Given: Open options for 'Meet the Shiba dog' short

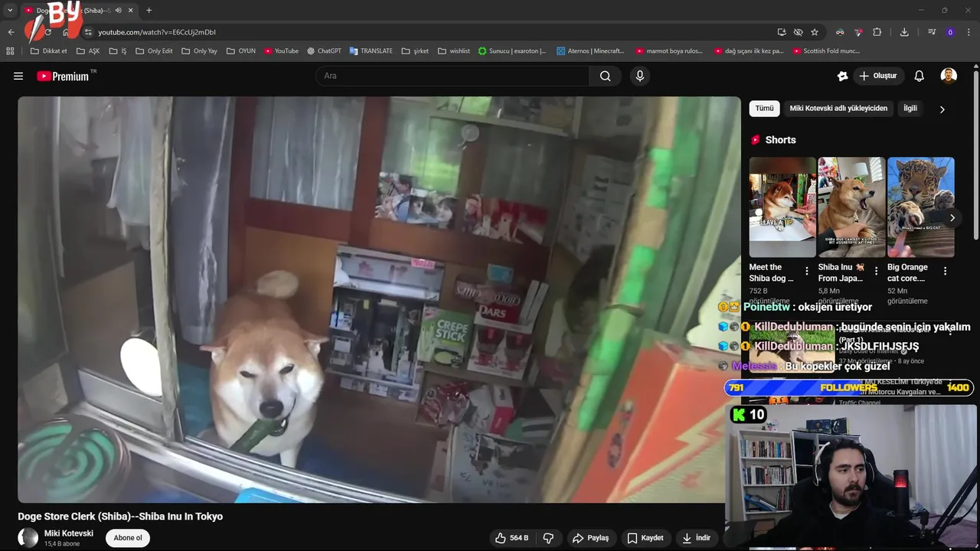Looking at the screenshot, I should tap(807, 271).
